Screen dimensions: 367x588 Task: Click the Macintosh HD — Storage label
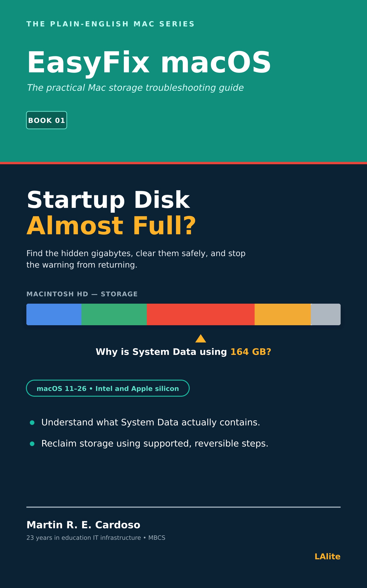(82, 294)
